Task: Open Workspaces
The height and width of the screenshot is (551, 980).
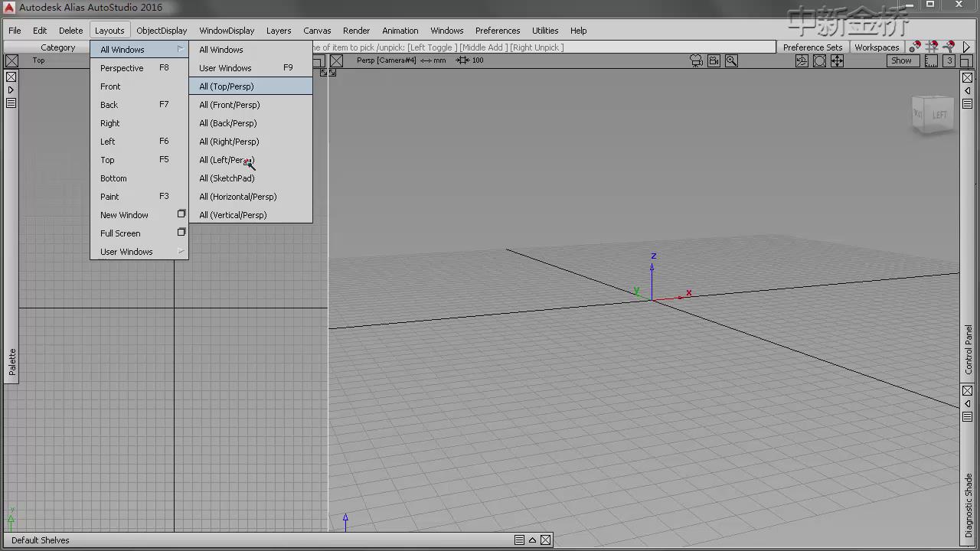Action: tap(877, 47)
